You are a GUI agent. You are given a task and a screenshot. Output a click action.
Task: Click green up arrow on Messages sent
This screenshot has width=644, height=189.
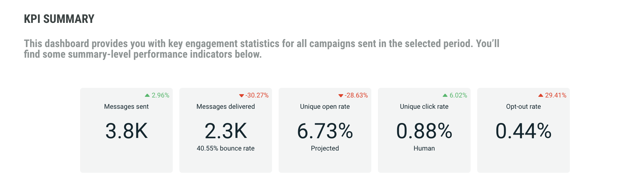click(147, 95)
